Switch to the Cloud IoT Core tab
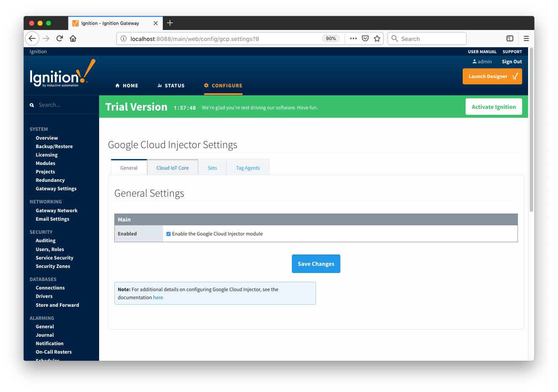The image size is (558, 392). pyautogui.click(x=173, y=168)
